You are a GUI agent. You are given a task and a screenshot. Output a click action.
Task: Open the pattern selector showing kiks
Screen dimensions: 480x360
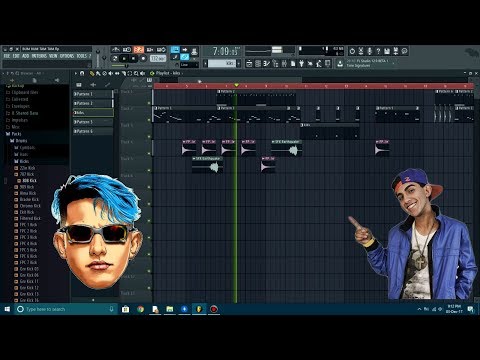pyautogui.click(x=222, y=63)
